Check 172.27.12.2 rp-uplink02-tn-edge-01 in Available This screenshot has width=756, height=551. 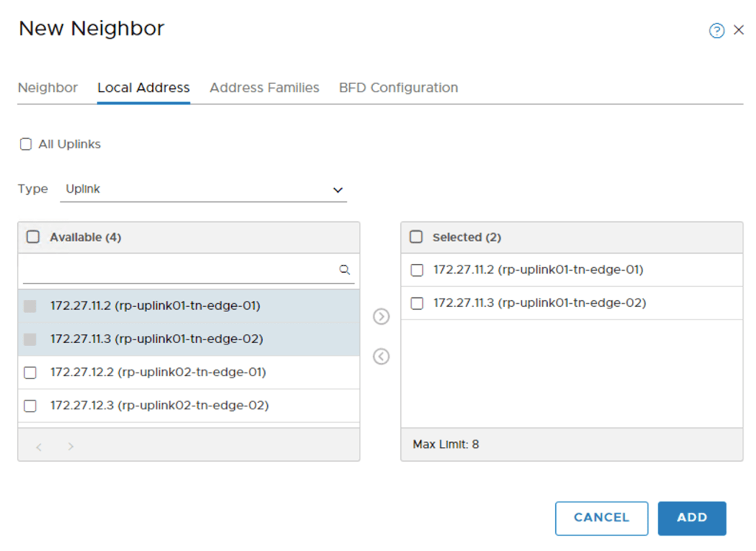click(x=30, y=372)
